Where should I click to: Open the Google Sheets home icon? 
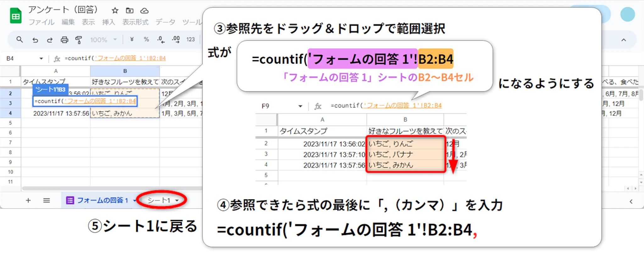15,16
